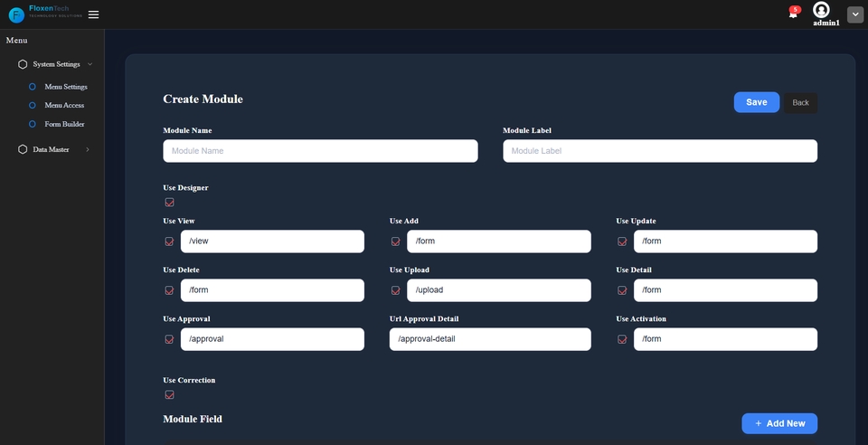
Task: Open the notifications bell icon
Action: tap(793, 14)
